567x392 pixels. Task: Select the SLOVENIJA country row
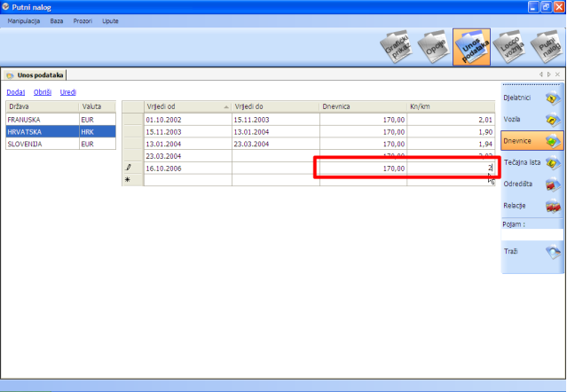click(x=60, y=144)
